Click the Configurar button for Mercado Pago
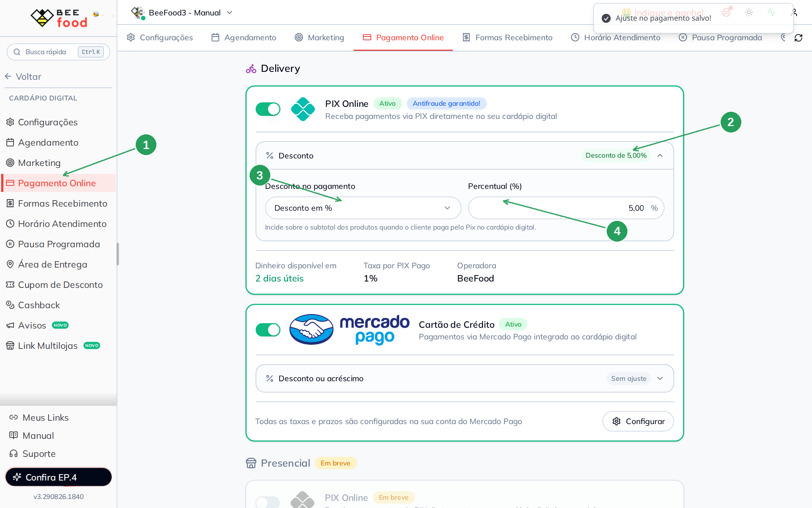Image resolution: width=812 pixels, height=508 pixels. pos(638,421)
